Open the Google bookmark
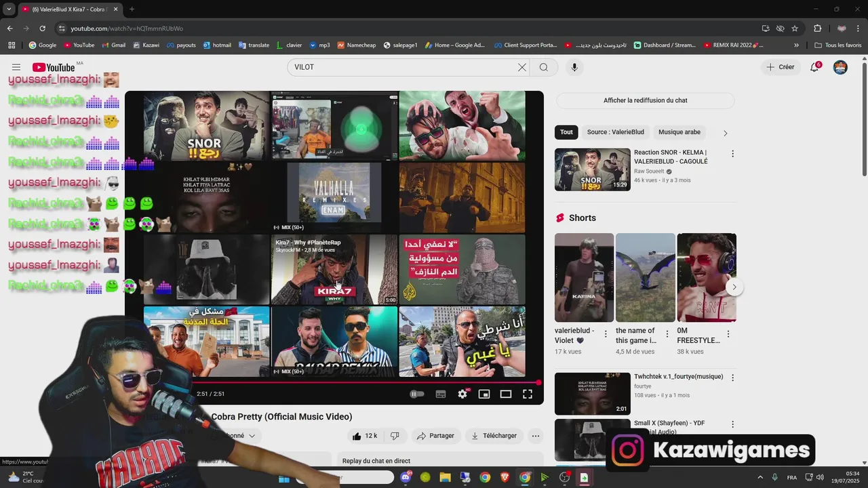 43,45
